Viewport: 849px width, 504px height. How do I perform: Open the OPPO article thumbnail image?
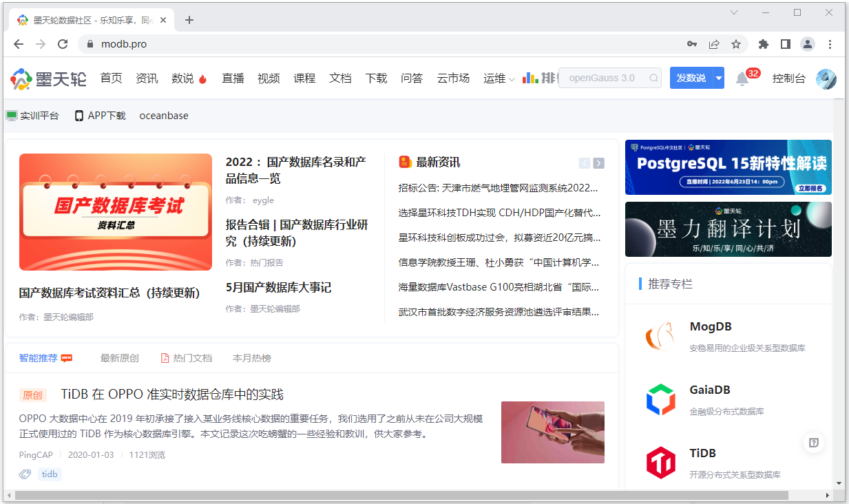553,432
